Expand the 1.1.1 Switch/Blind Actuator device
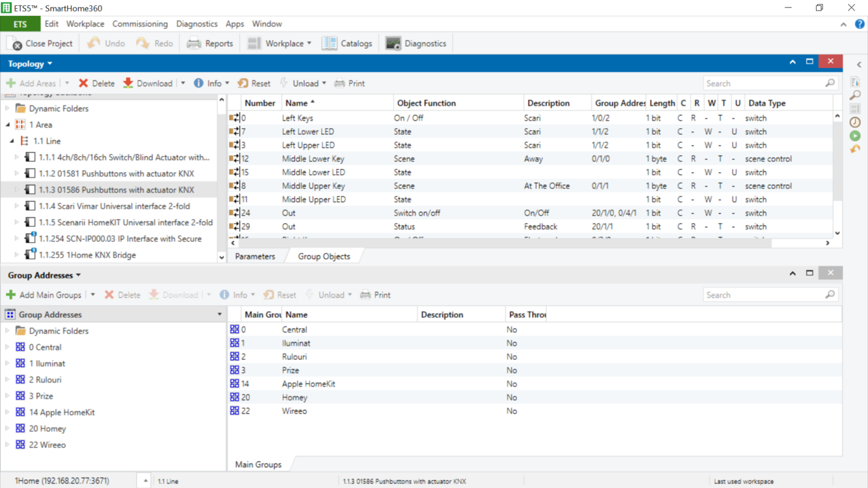 pos(17,158)
